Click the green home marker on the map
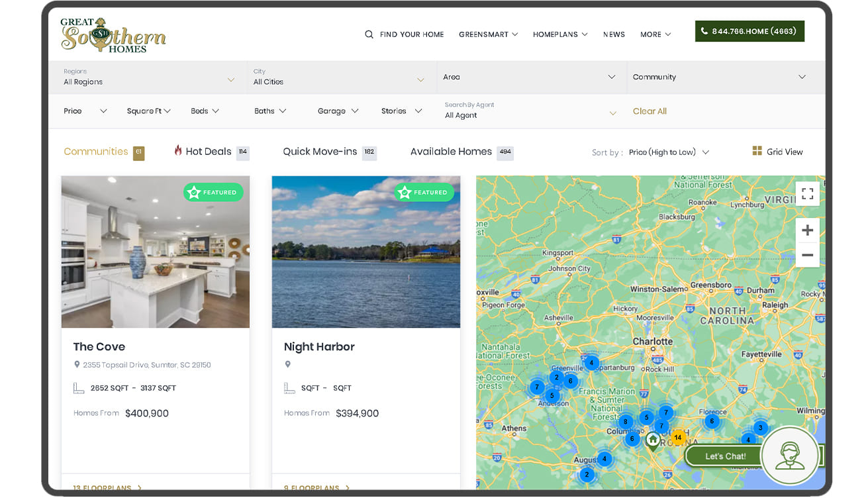 click(x=653, y=441)
